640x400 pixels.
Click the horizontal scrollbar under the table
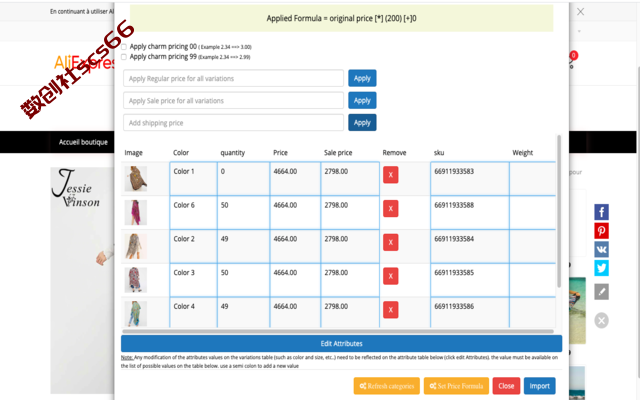coord(338,331)
